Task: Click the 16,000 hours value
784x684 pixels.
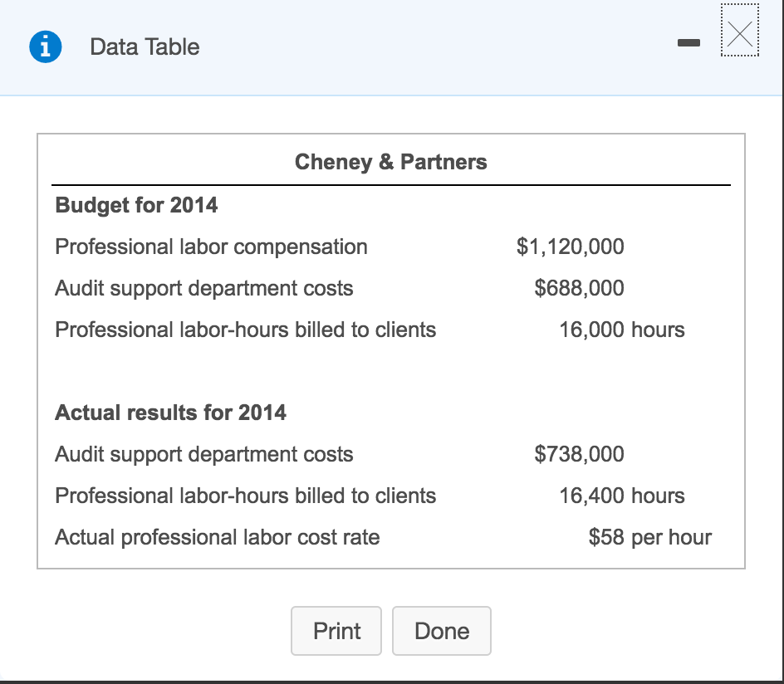Action: tap(623, 330)
